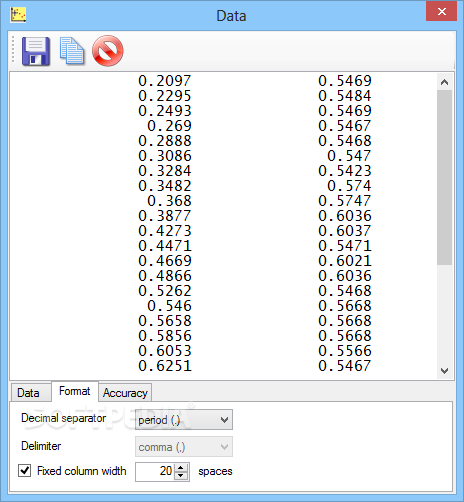Viewport: 464px width, 502px height.
Task: Decrease column width with the down arrow
Action: pyautogui.click(x=181, y=476)
